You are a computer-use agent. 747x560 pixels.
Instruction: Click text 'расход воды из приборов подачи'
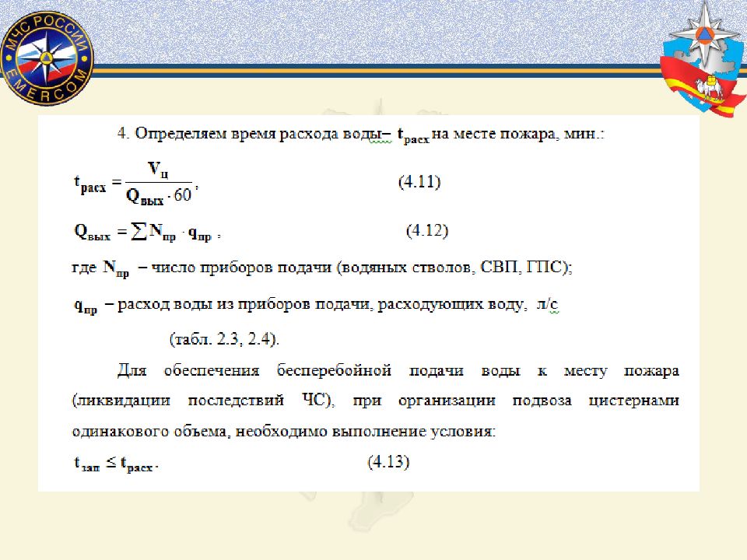coord(243,304)
